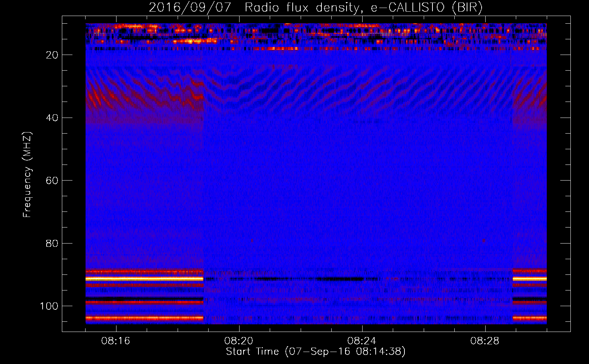Click the plot title "2016/09/07 Radio flux density, e-CALLISTO (BIR)"

click(x=316, y=7)
